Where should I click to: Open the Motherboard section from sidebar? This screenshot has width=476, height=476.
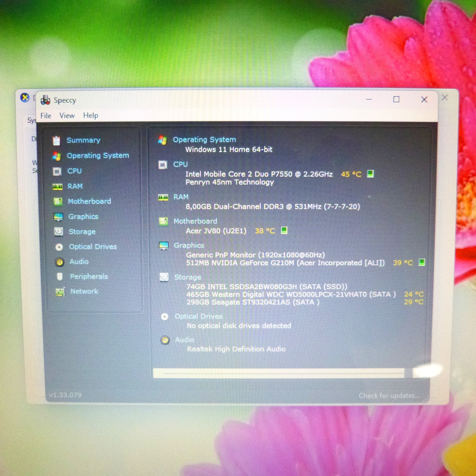(90, 201)
